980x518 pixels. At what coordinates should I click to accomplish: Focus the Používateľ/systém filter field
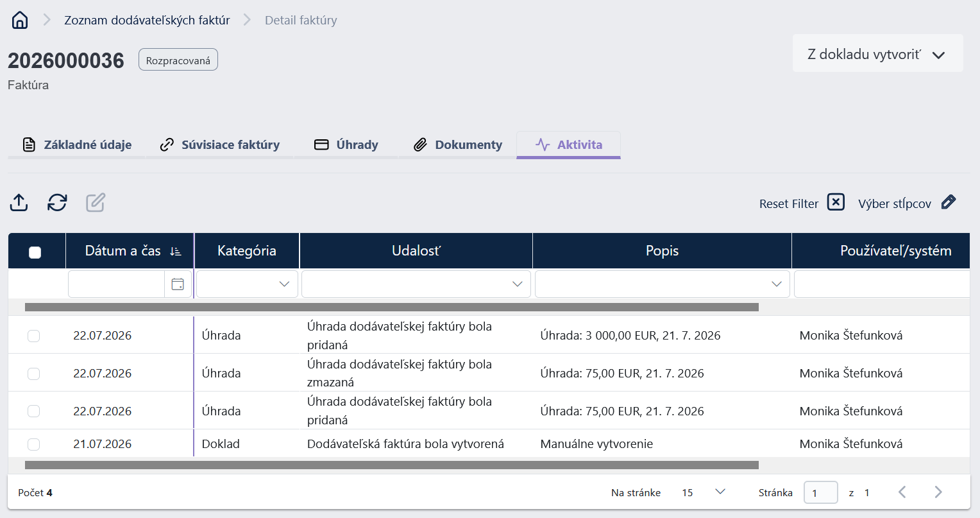point(882,284)
